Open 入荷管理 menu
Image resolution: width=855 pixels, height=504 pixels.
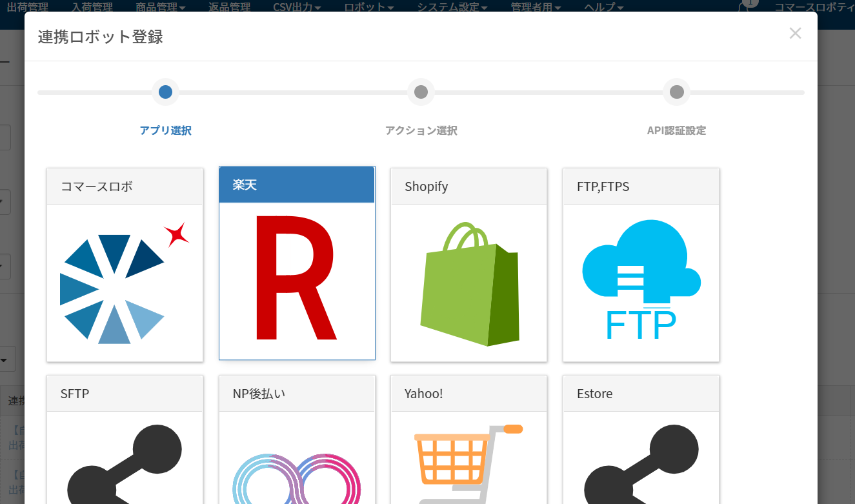point(92,8)
